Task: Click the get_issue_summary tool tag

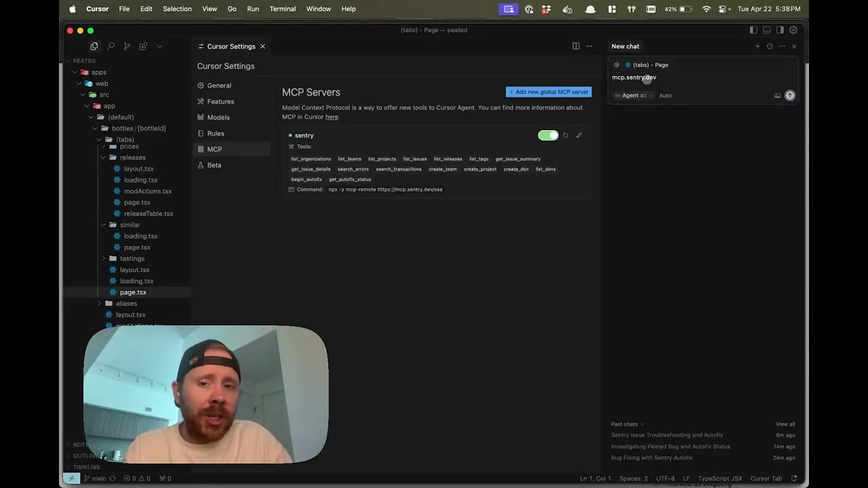Action: pos(518,159)
